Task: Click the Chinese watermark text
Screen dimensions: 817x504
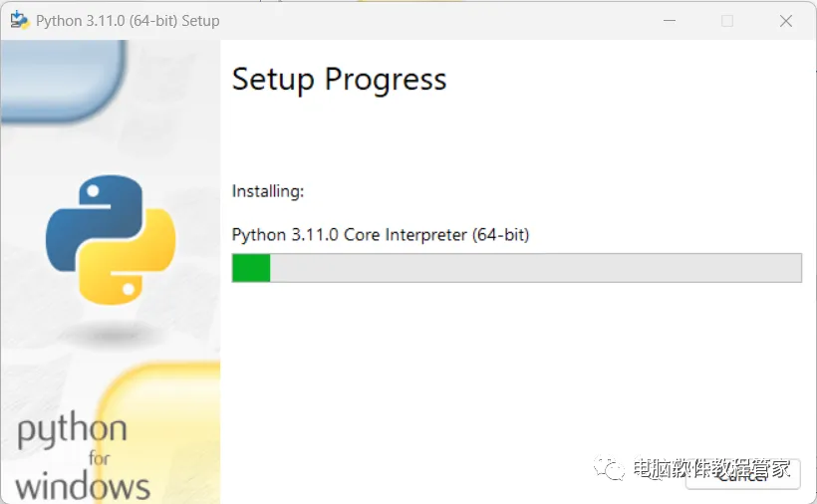Action: [x=711, y=469]
